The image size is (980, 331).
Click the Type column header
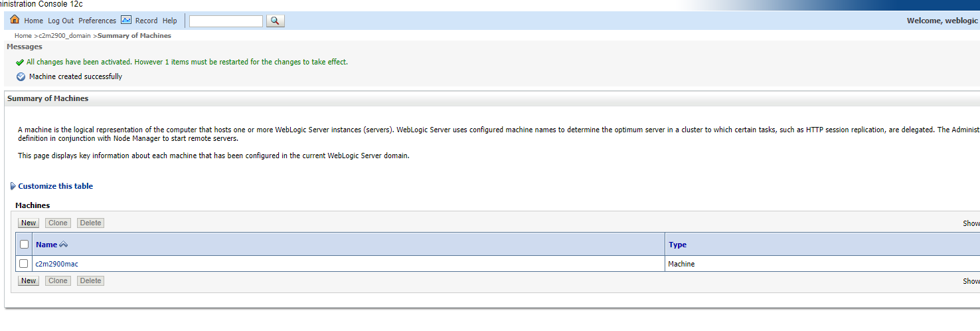677,245
